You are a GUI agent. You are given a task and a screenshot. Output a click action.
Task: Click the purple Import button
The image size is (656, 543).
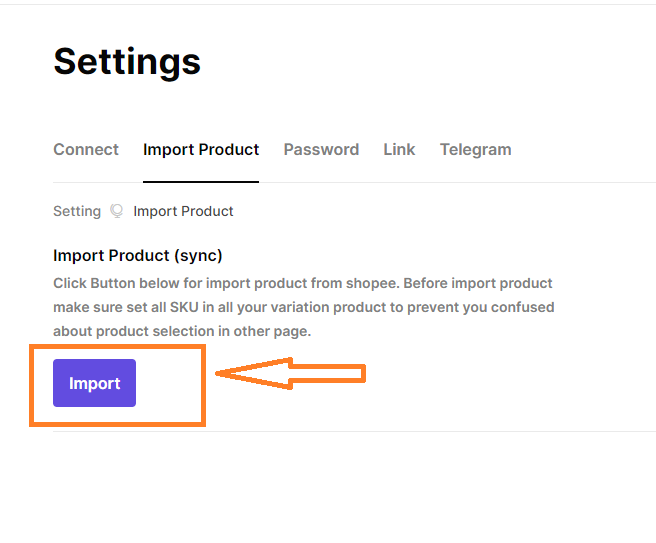(94, 383)
